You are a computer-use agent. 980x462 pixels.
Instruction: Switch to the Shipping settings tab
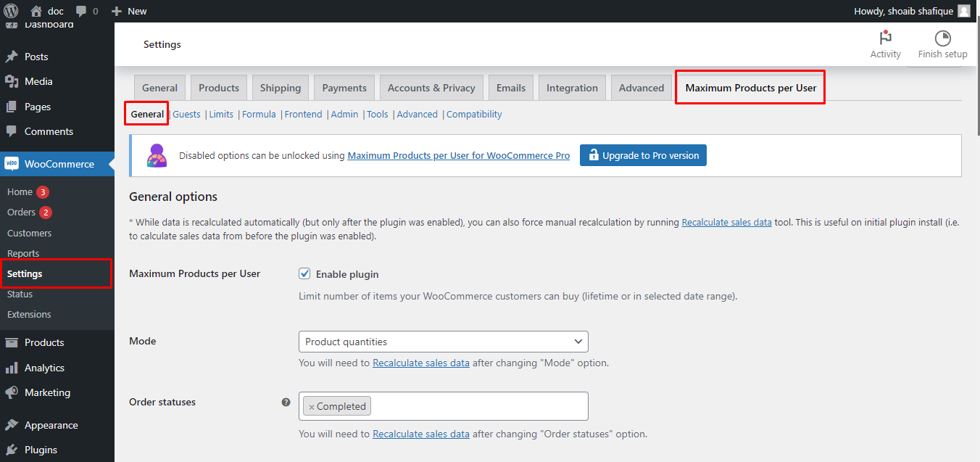click(x=281, y=88)
